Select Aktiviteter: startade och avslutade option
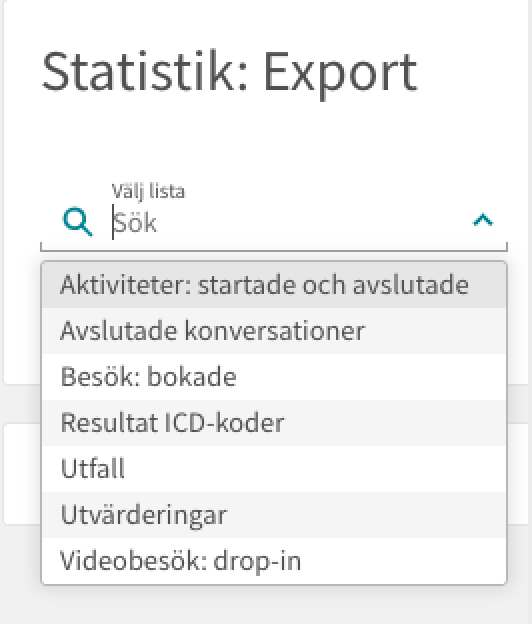The width and height of the screenshot is (532, 624). [274, 285]
